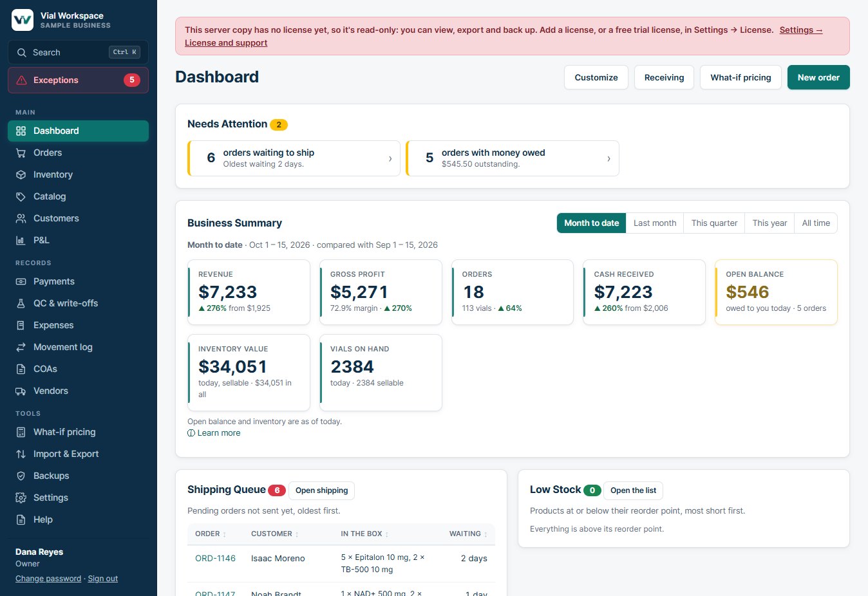This screenshot has height=596, width=868.
Task: Open the Open Balance $546 card
Action: pos(776,292)
